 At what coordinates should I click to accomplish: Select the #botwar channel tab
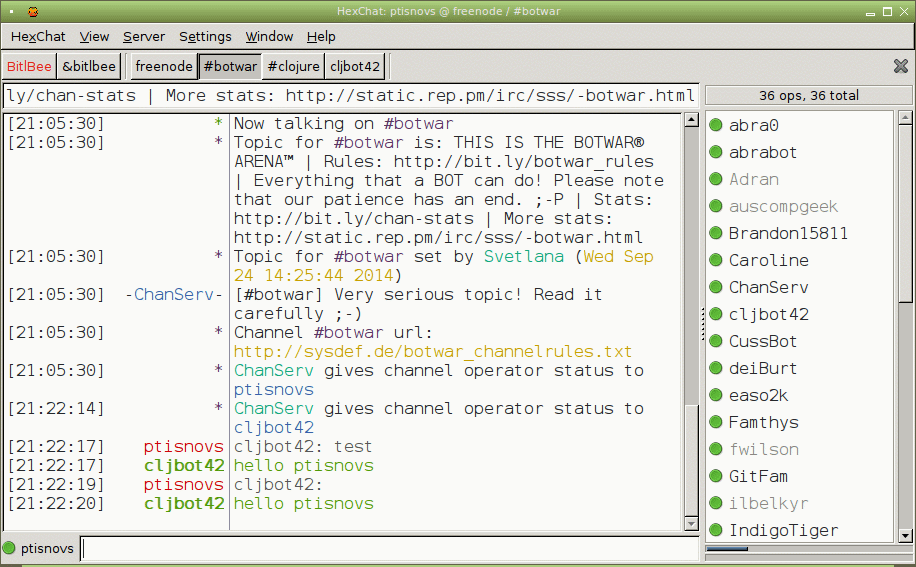point(230,67)
